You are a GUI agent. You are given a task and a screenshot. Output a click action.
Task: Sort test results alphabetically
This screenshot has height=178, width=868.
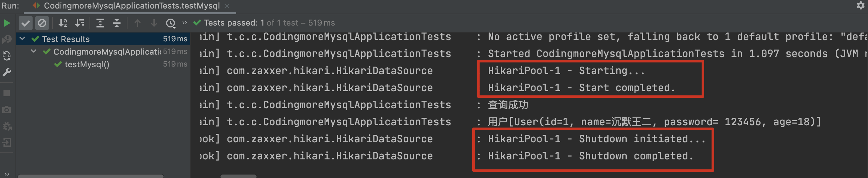tap(63, 23)
